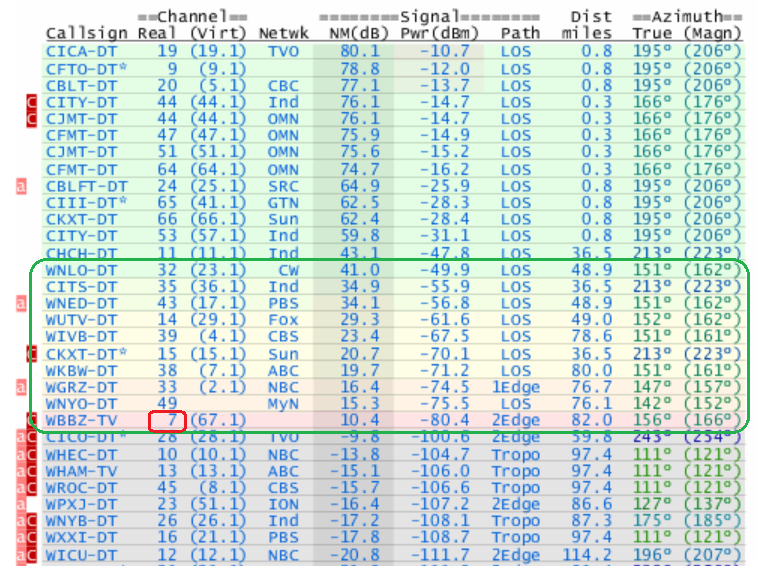Screen dimensions: 760x566
Task: Click the Callsign column header
Action: [x=86, y=33]
